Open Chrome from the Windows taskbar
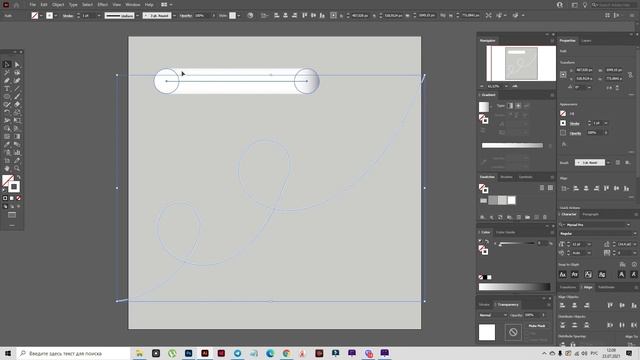Viewport: 640px width, 360px height. [287, 353]
